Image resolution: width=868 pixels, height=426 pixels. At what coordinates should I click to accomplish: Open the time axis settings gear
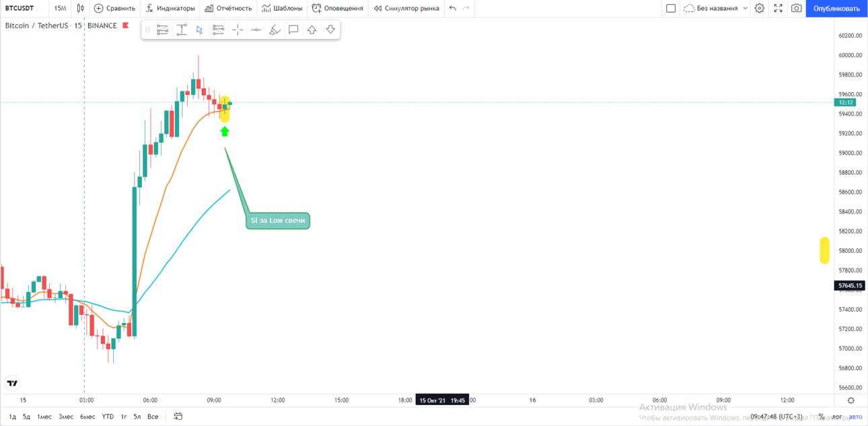coord(851,400)
